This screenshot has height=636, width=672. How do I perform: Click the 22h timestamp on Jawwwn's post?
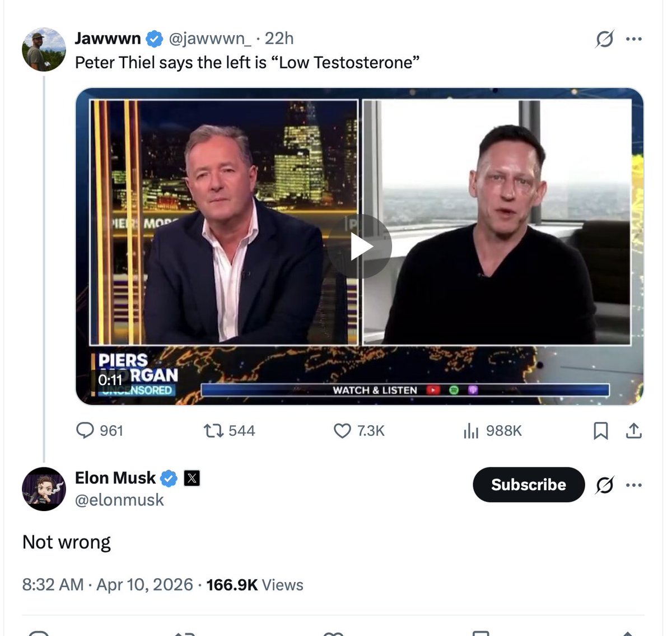[279, 38]
